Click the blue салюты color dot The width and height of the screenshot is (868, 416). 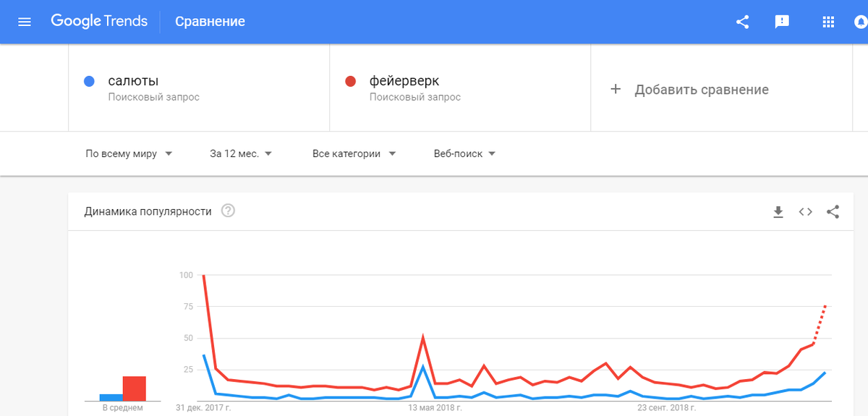[x=89, y=82]
